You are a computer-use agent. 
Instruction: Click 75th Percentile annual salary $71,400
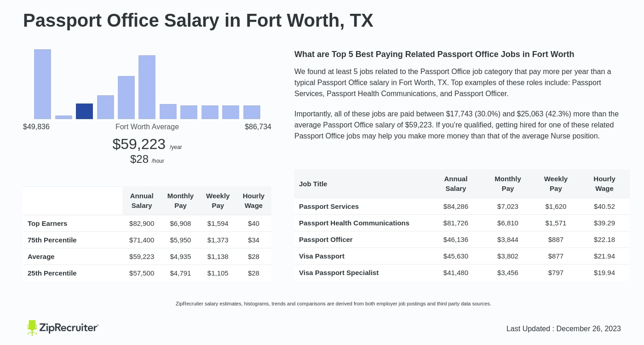(142, 240)
